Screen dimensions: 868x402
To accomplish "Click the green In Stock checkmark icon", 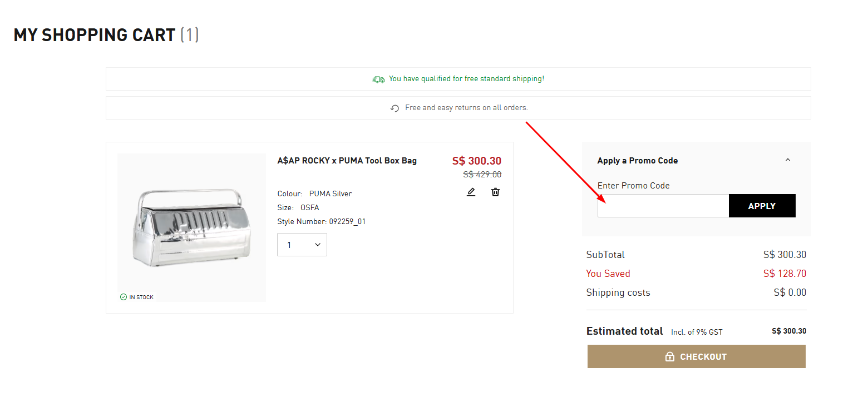I will point(124,297).
